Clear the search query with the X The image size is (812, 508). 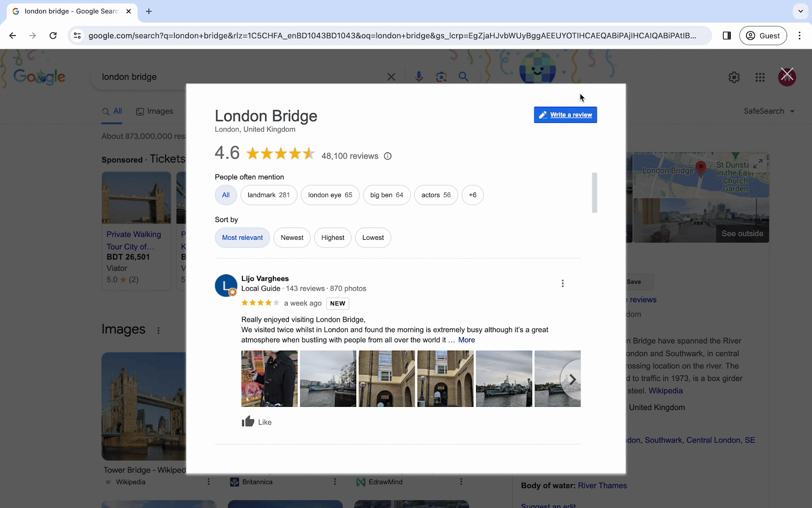[391, 77]
